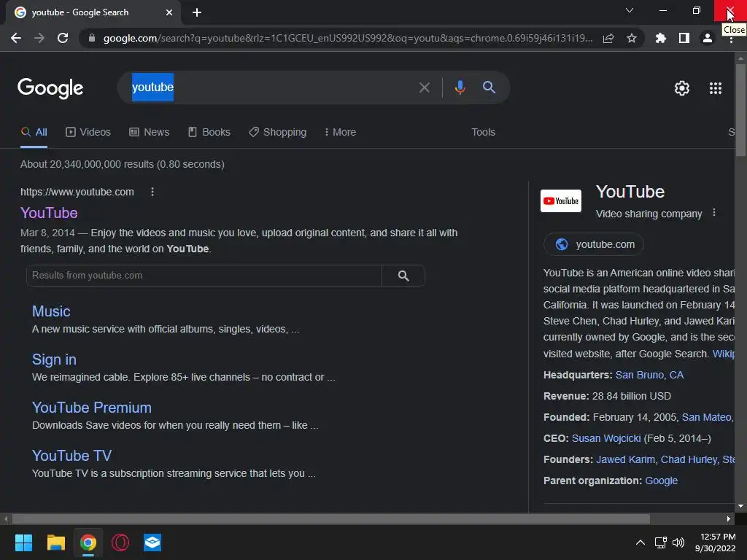747x560 pixels.
Task: Open volume control in tray
Action: (678, 542)
